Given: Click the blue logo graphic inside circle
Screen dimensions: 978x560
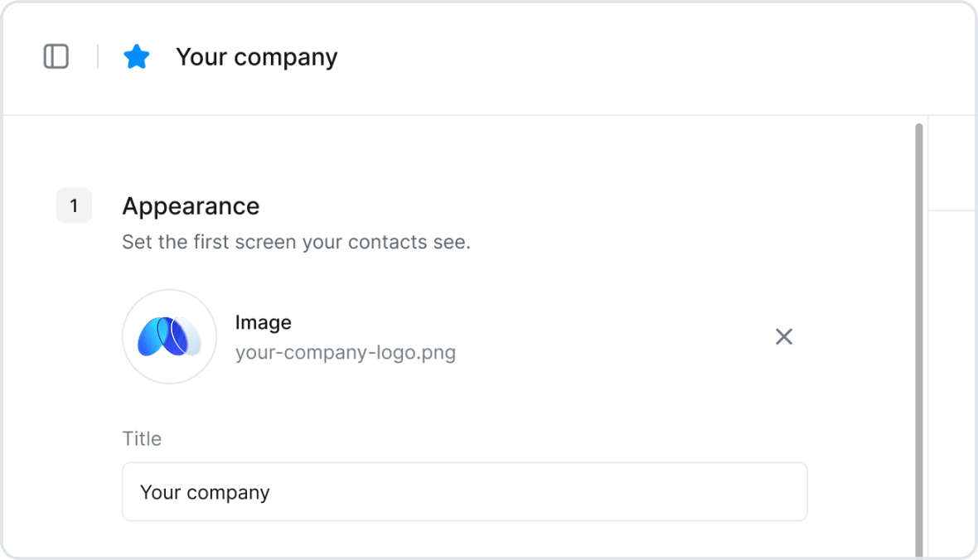Looking at the screenshot, I should (x=170, y=337).
